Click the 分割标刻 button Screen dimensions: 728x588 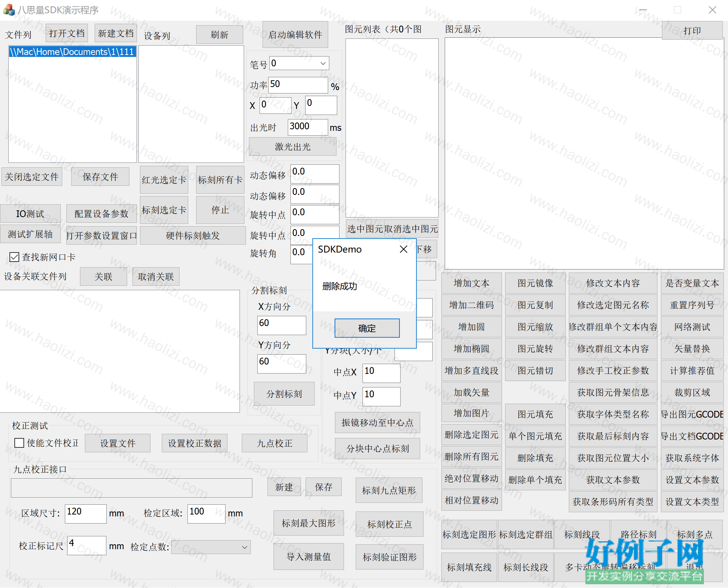(x=284, y=394)
